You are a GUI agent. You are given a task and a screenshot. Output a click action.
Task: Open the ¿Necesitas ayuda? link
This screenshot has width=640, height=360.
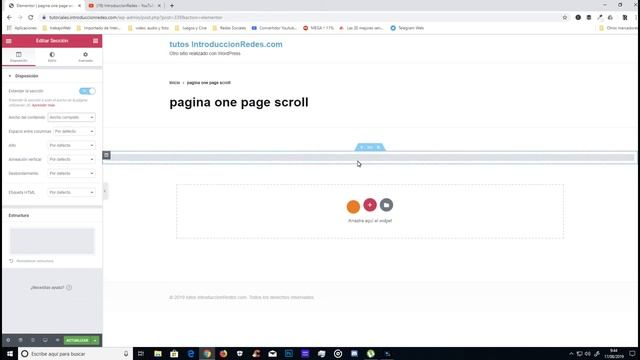point(51,287)
